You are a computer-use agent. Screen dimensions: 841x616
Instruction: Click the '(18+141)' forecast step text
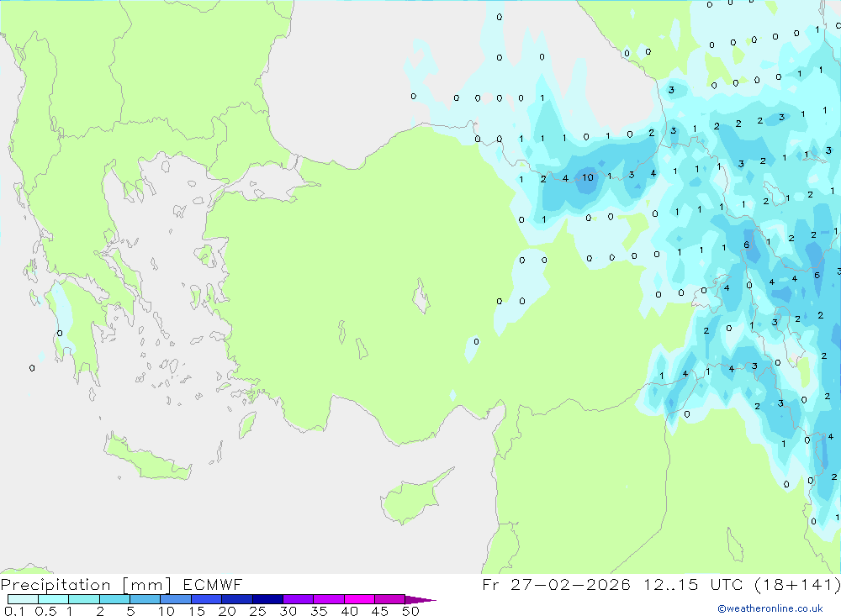(797, 585)
